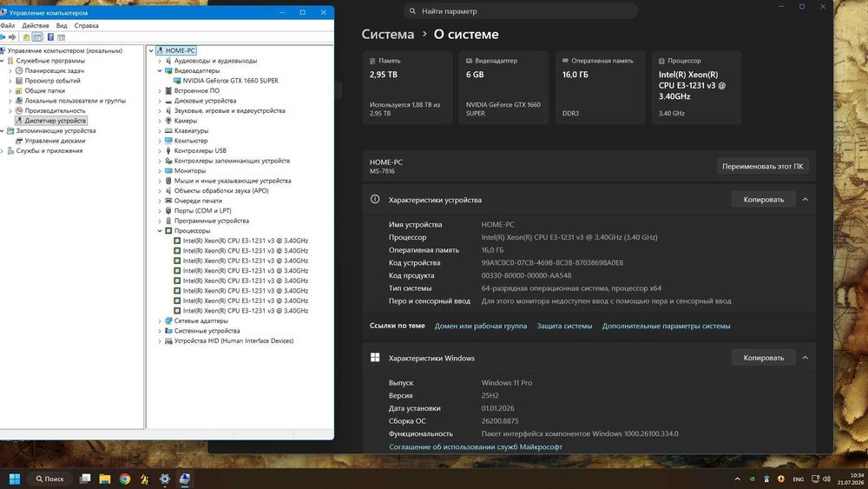The height and width of the screenshot is (489, 868).
Task: Click the Найти параметр search field
Action: click(520, 11)
